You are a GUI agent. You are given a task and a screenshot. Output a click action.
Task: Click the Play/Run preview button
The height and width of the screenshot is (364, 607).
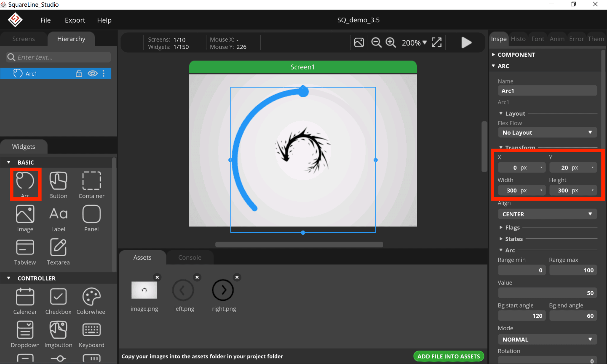click(x=466, y=42)
